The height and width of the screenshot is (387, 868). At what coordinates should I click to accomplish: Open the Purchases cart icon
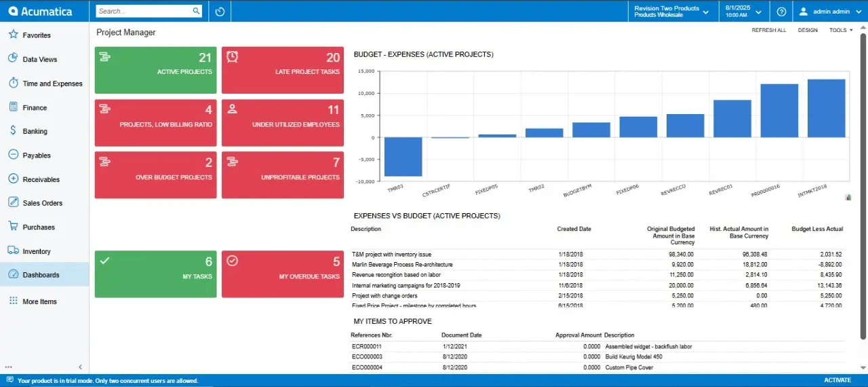click(x=13, y=227)
